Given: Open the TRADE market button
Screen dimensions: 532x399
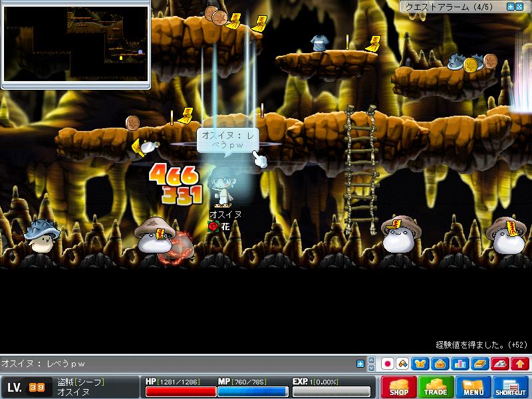Looking at the screenshot, I should [436, 387].
